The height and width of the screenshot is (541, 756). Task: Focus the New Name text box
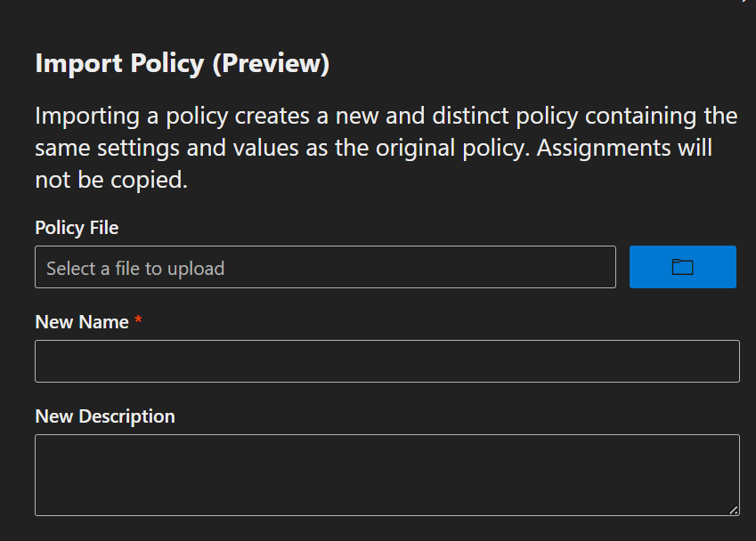[x=386, y=361]
